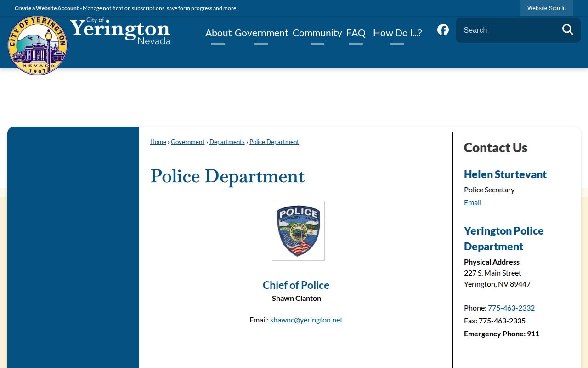Email shawnc@yerington.net link
This screenshot has width=588, height=368.
(306, 320)
